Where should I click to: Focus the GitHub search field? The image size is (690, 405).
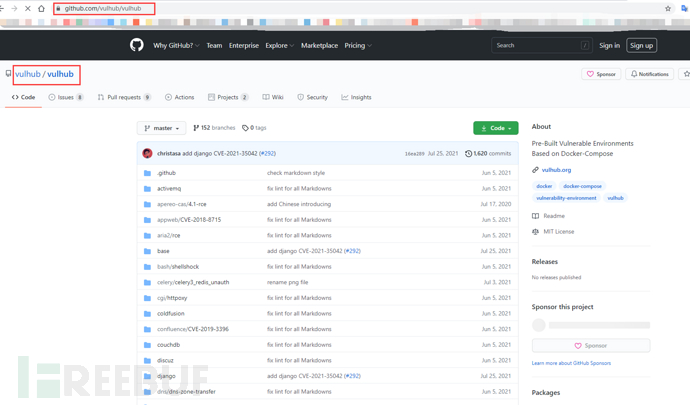541,45
